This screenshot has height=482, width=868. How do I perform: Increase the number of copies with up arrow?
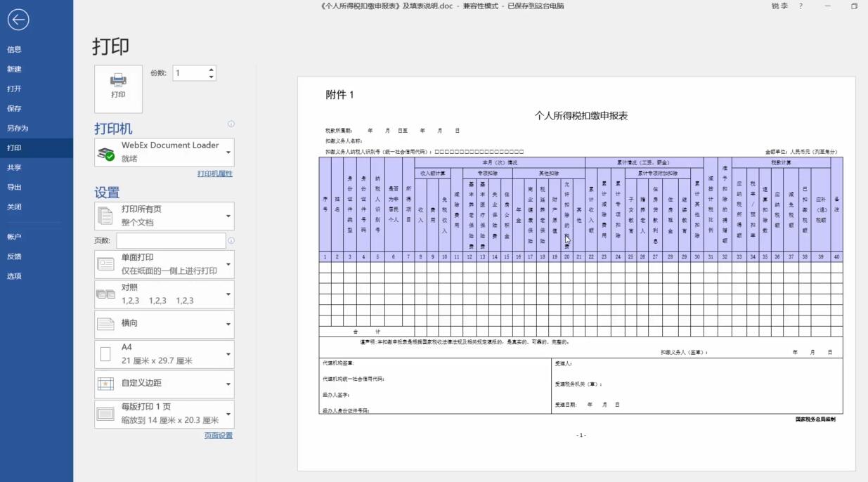pyautogui.click(x=211, y=69)
